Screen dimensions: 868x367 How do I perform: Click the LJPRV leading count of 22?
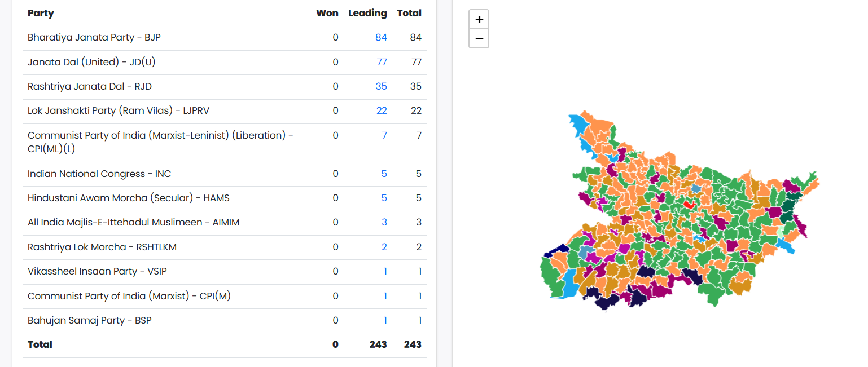pyautogui.click(x=382, y=110)
